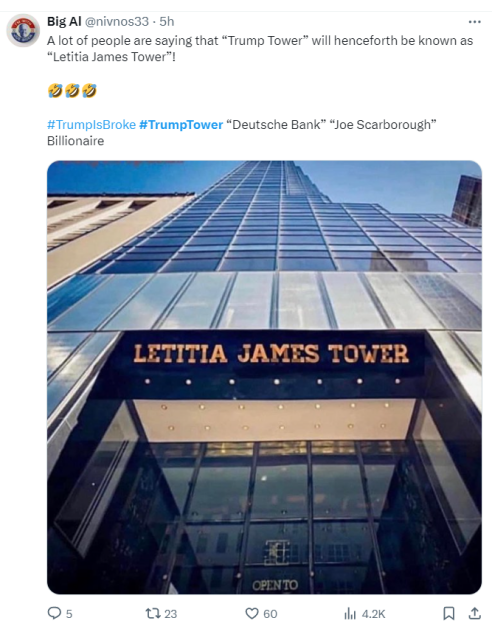Click the like count 60
493x633 pixels.
[270, 614]
